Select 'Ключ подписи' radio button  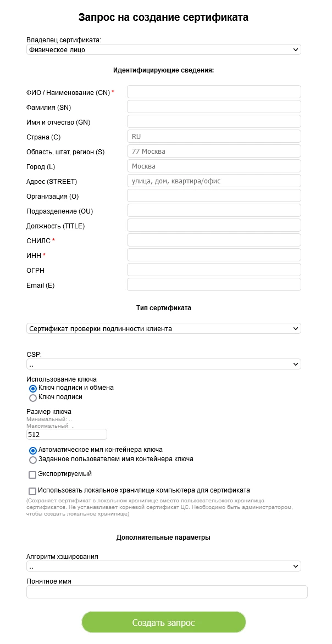(x=33, y=397)
